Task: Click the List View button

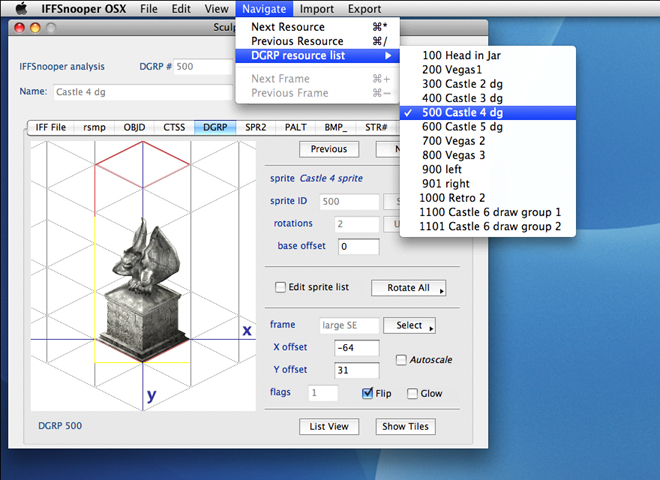Action: click(x=329, y=427)
